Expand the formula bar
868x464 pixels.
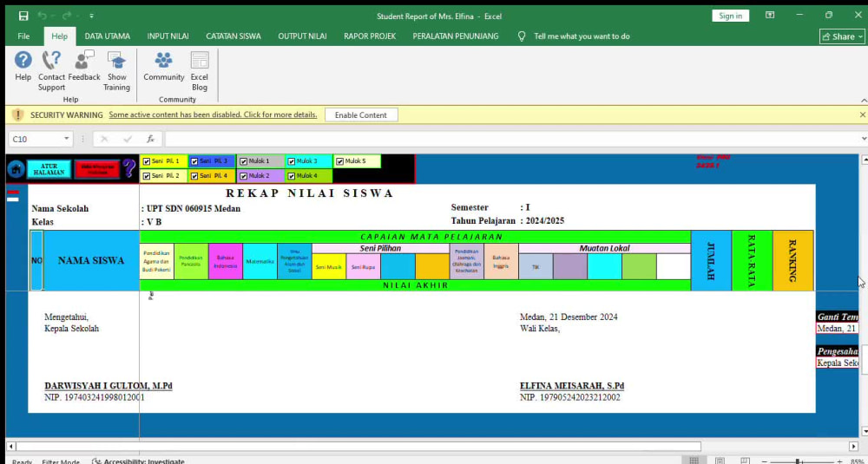point(864,139)
